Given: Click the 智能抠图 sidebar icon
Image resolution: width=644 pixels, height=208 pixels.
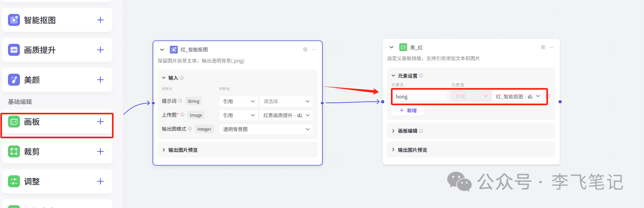Looking at the screenshot, I should click(14, 20).
